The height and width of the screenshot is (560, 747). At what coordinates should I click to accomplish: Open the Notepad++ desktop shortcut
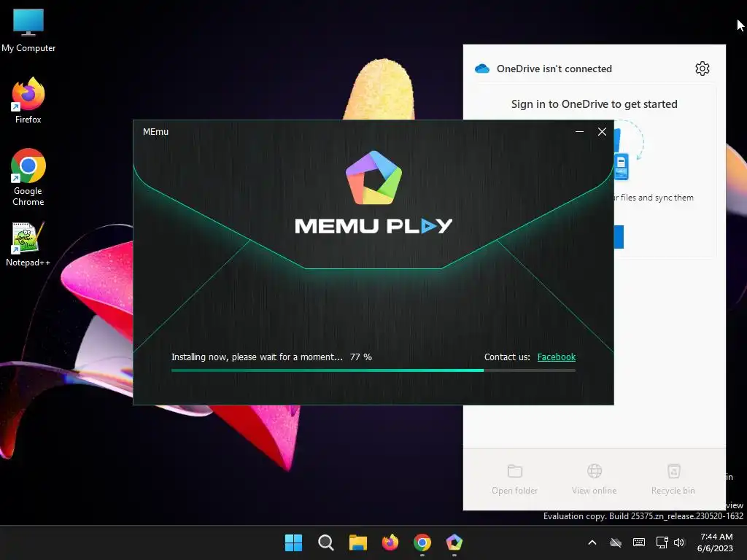(28, 244)
